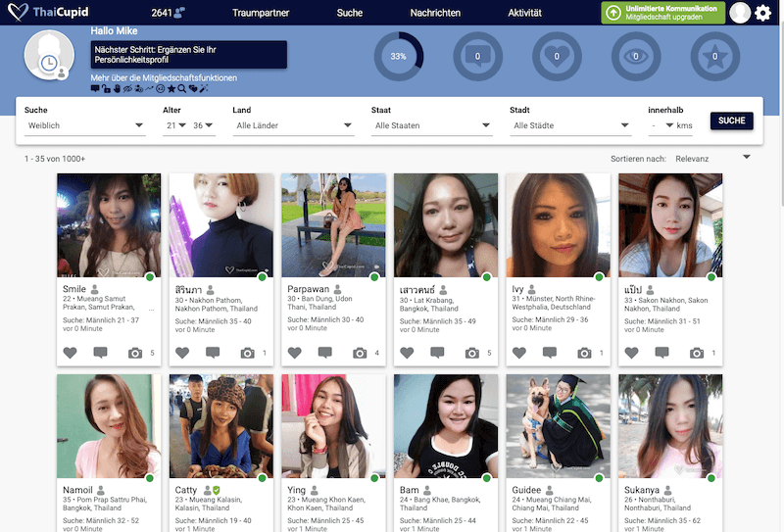Open camera icon on แป๊ป's card
Image resolution: width=784 pixels, height=532 pixels.
(x=697, y=353)
